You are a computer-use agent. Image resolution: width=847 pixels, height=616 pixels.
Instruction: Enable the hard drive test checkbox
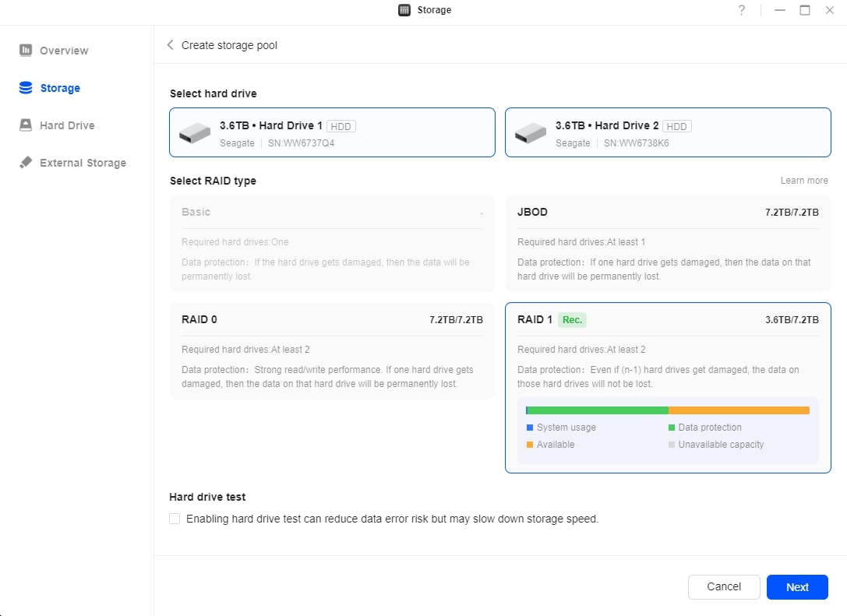coord(175,519)
